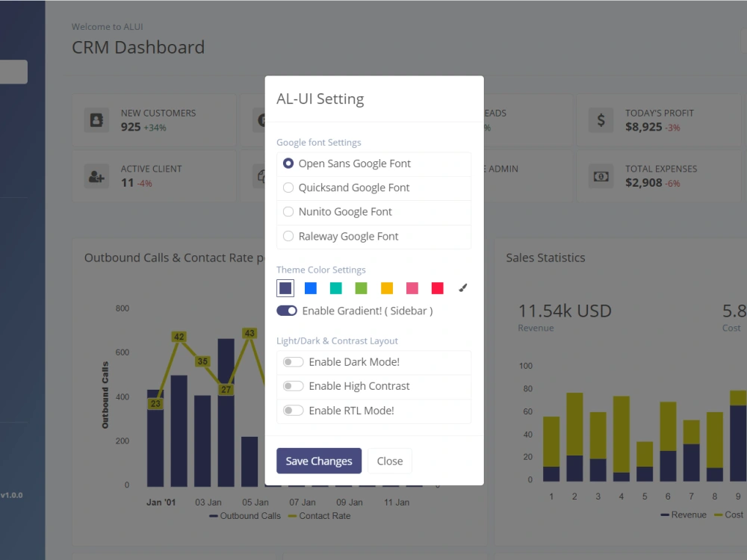Toggle Enable Gradient Sidebar switch
The image size is (747, 560).
[287, 311]
